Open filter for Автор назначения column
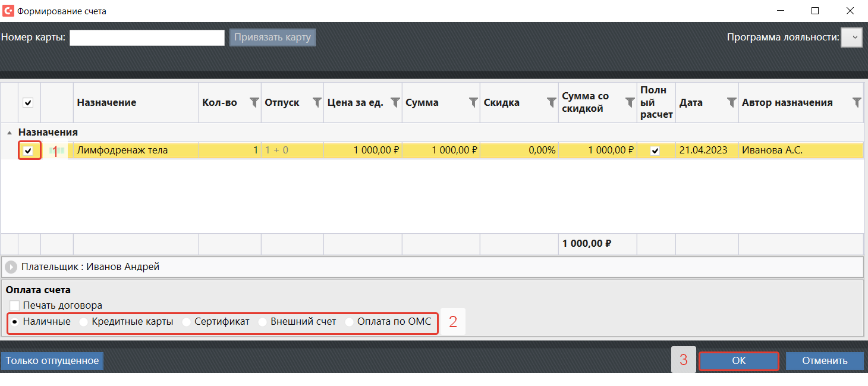 pos(857,102)
